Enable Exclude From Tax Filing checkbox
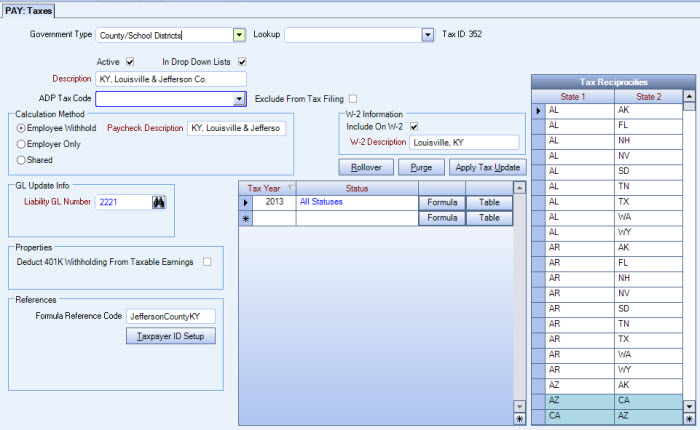The width and height of the screenshot is (700, 430). [x=351, y=99]
